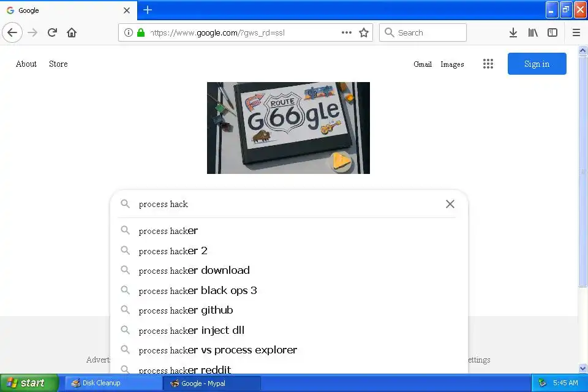588x392 pixels.
Task: Choose suggestion "process hacker 2"
Action: click(x=288, y=251)
